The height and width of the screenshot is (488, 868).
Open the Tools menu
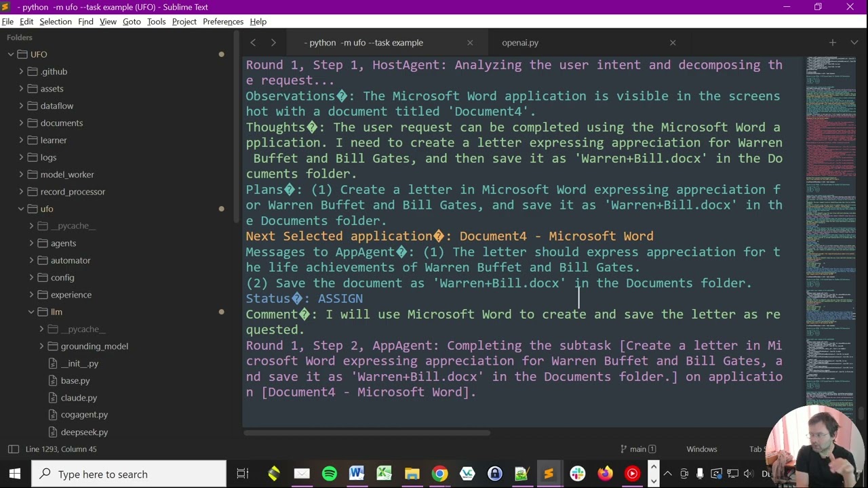156,22
